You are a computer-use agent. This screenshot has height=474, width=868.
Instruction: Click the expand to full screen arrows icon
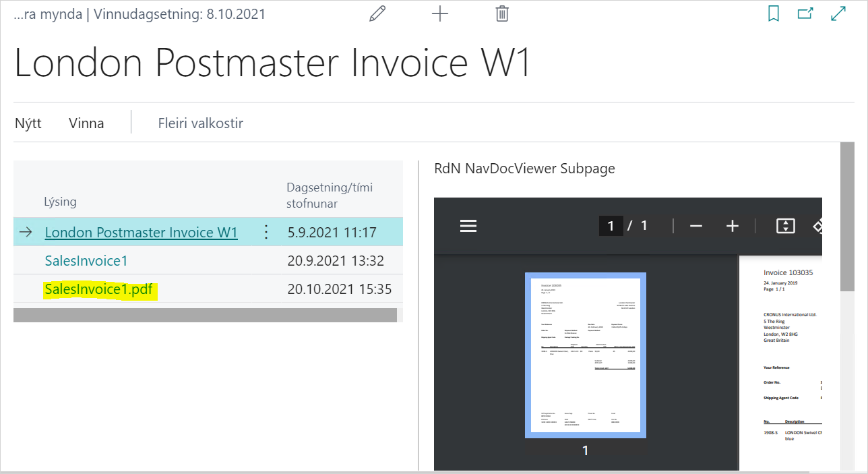(x=838, y=14)
